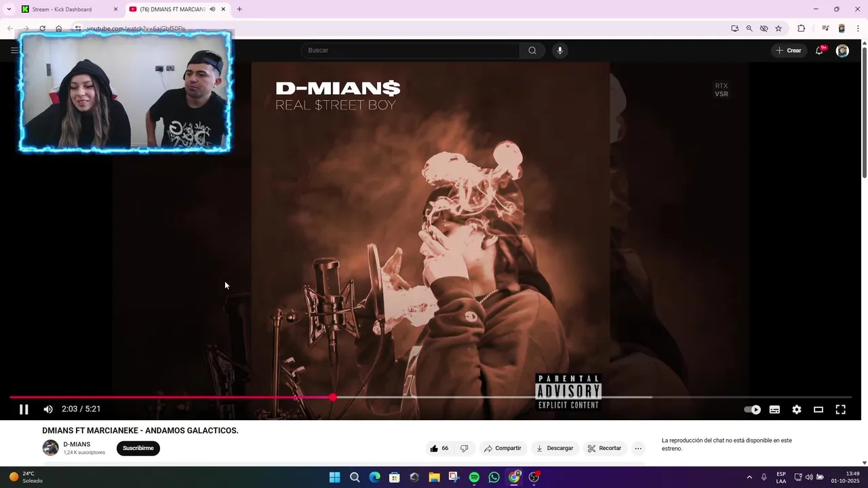Open the D-MIANS channel avatar
The width and height of the screenshot is (868, 488).
click(51, 448)
